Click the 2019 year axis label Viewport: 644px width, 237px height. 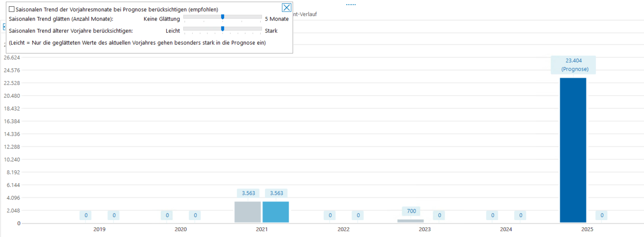[x=99, y=229]
